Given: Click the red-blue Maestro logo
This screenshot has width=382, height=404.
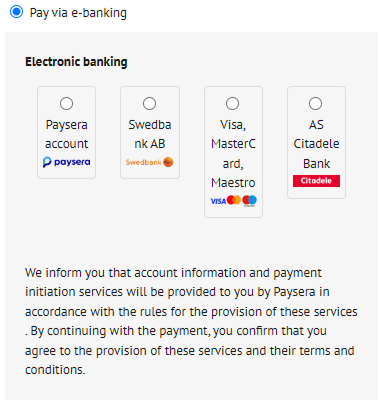Looking at the screenshot, I should tap(249, 201).
